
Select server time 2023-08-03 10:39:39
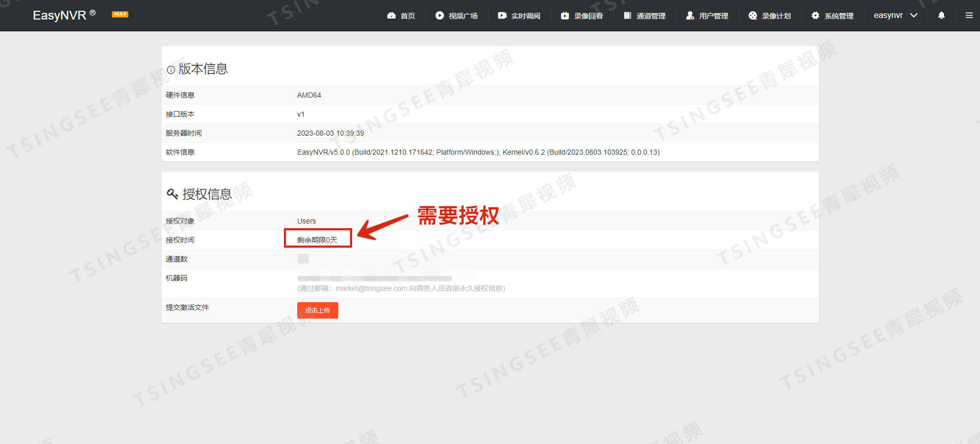pyautogui.click(x=331, y=133)
